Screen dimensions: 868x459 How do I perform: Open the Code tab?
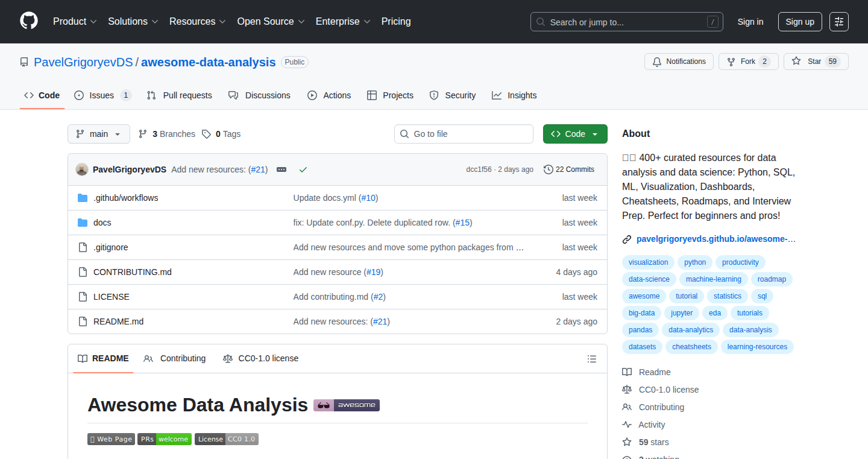point(42,95)
